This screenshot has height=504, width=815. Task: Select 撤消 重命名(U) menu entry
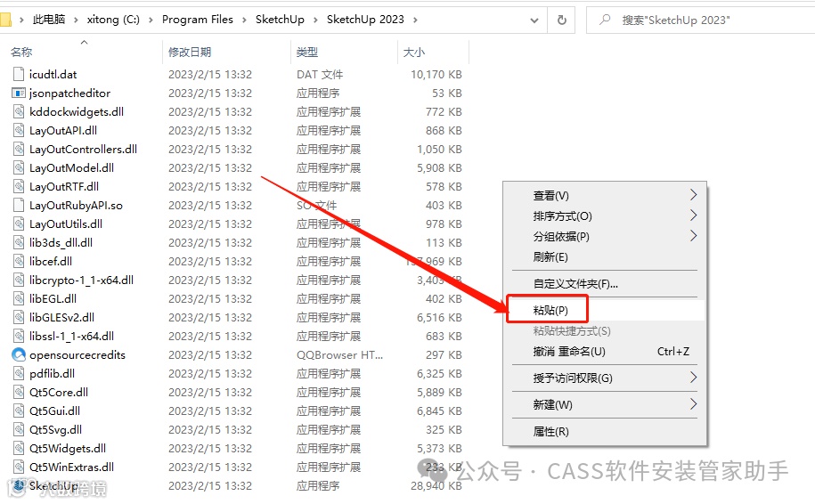click(x=605, y=351)
